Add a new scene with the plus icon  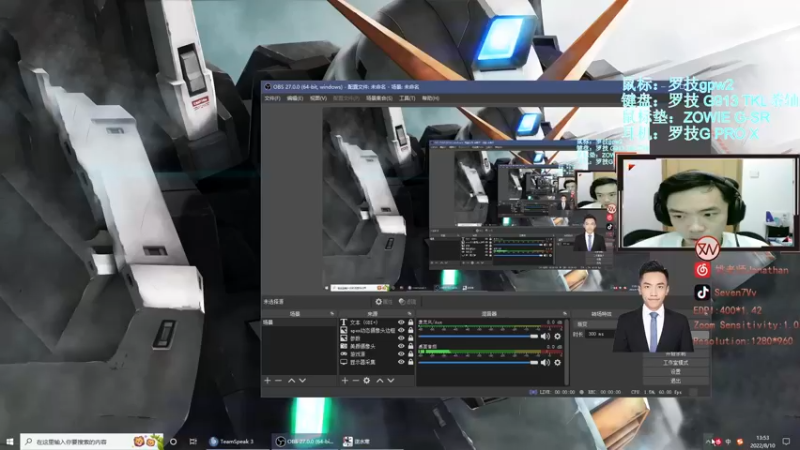[x=267, y=381]
